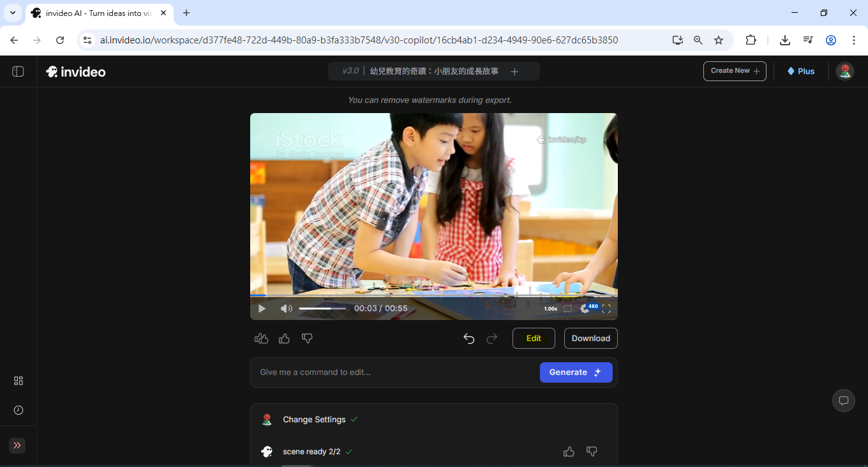The image size is (868, 467).
Task: Expand the sidebar with the double-chevron button
Action: click(17, 445)
